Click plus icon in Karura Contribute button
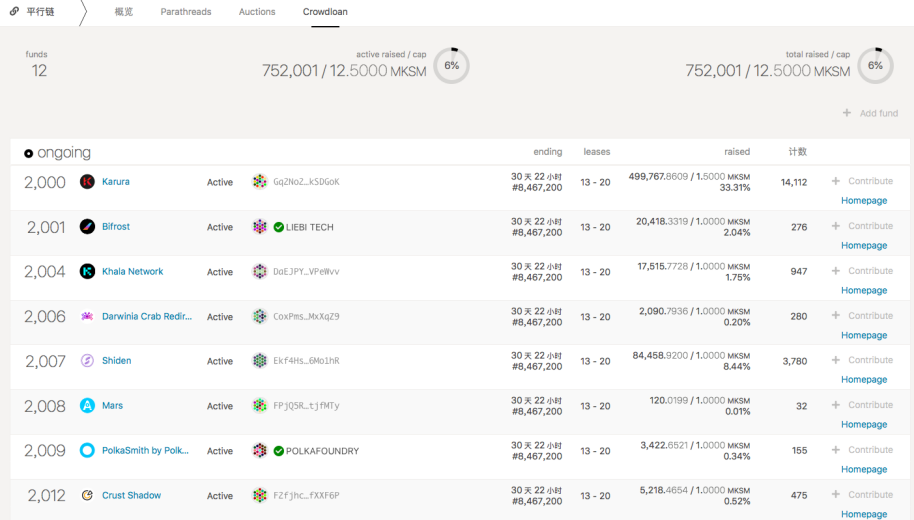914x520 pixels. [x=836, y=181]
